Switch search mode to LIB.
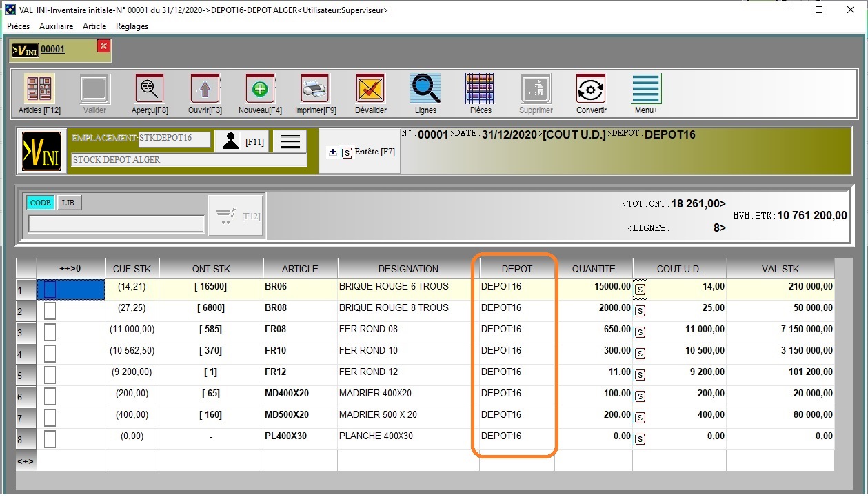868x497 pixels. (x=69, y=203)
